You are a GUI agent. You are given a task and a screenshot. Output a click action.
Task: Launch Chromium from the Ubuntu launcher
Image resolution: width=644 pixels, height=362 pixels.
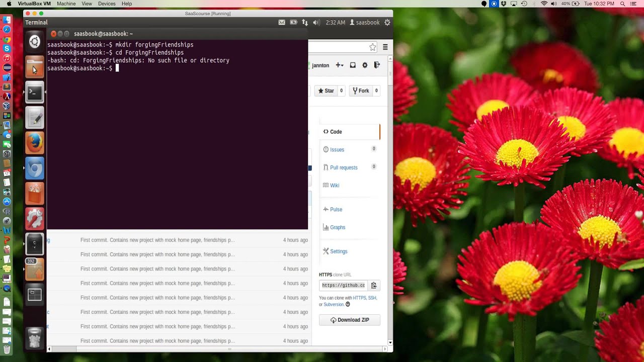coord(35,168)
